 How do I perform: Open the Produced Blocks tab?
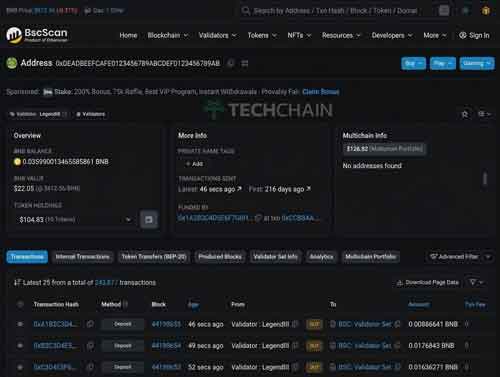tap(220, 257)
